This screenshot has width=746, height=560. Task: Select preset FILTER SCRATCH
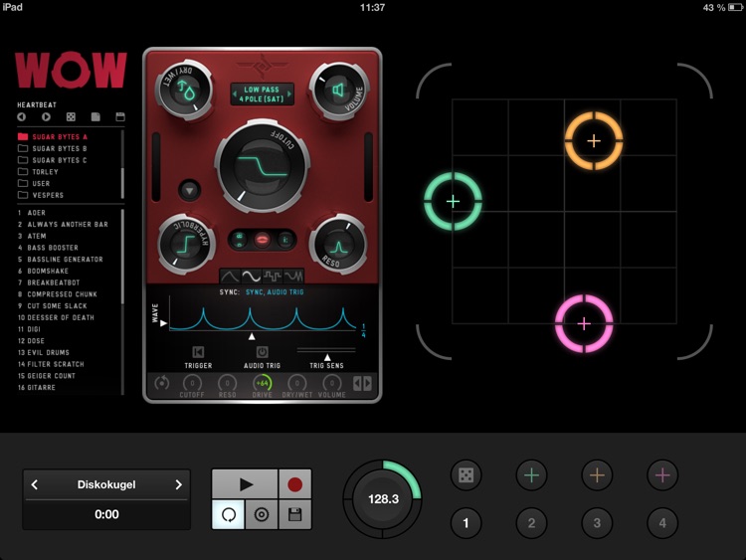(x=51, y=364)
